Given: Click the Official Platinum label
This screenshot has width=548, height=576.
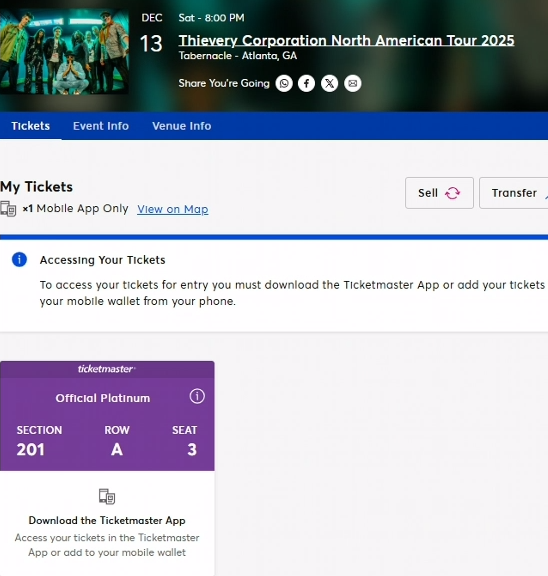Looking at the screenshot, I should tap(103, 398).
